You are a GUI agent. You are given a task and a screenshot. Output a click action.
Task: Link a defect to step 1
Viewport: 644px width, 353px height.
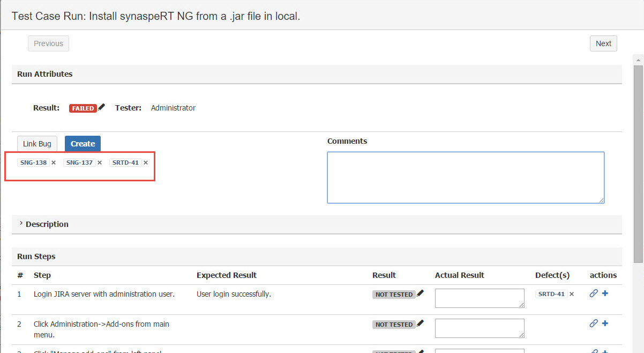594,293
